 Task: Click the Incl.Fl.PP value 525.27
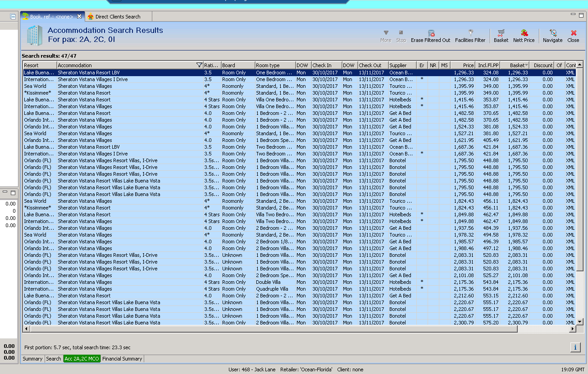[x=491, y=275]
